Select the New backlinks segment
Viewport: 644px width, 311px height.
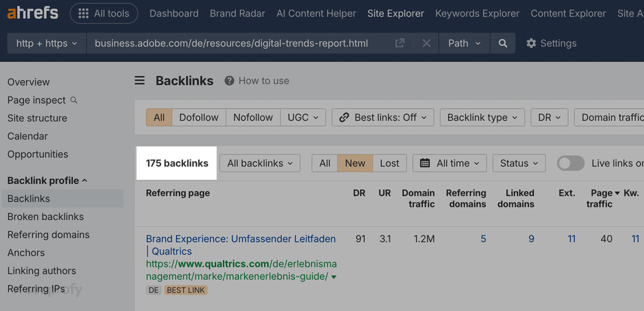click(355, 163)
